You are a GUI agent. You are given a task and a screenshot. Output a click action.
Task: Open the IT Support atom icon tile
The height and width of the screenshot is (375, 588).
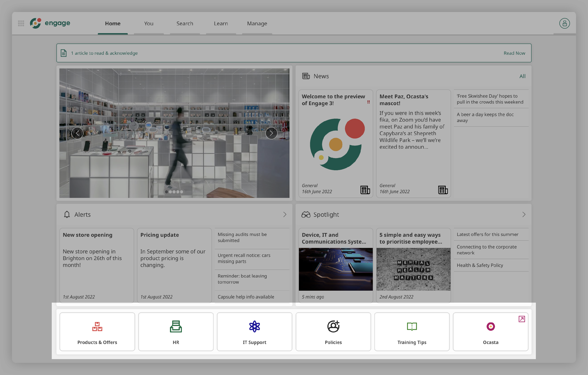254,331
